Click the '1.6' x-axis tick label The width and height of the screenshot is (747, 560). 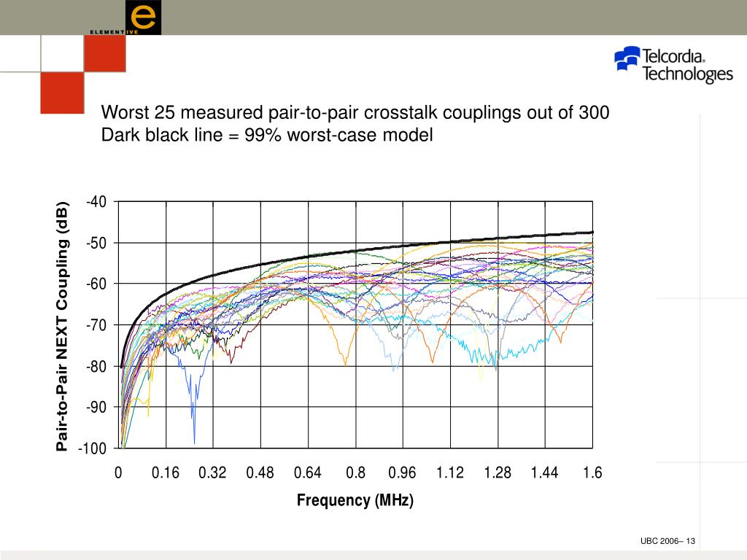pyautogui.click(x=592, y=472)
